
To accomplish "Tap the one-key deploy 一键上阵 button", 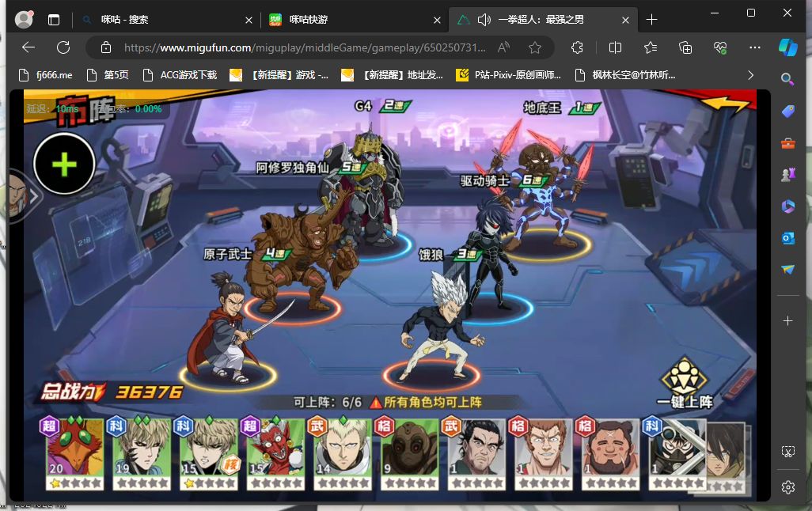I will point(685,383).
